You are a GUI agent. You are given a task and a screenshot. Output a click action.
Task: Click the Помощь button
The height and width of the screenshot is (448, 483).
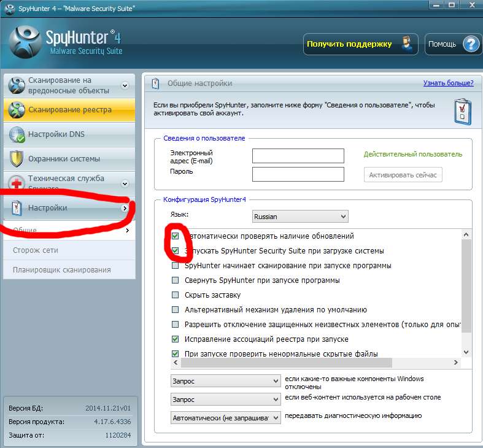(453, 44)
